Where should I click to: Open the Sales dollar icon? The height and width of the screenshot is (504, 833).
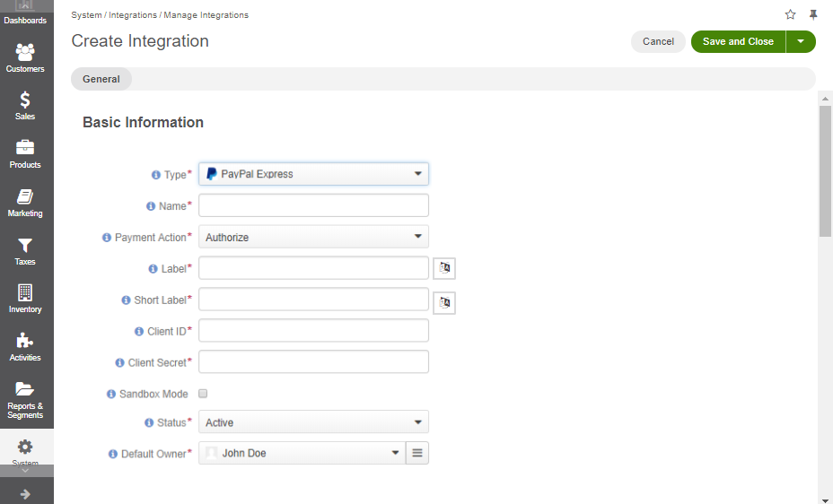point(25,100)
